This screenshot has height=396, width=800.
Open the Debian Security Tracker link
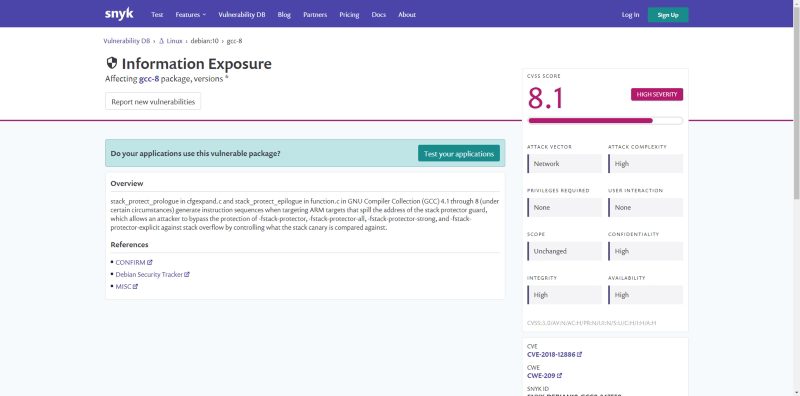[x=149, y=275]
